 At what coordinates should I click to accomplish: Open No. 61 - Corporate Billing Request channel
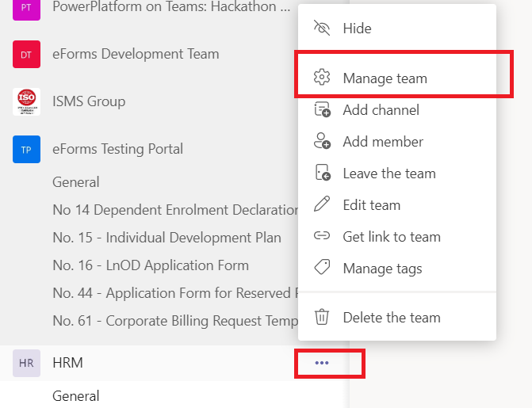coord(175,321)
